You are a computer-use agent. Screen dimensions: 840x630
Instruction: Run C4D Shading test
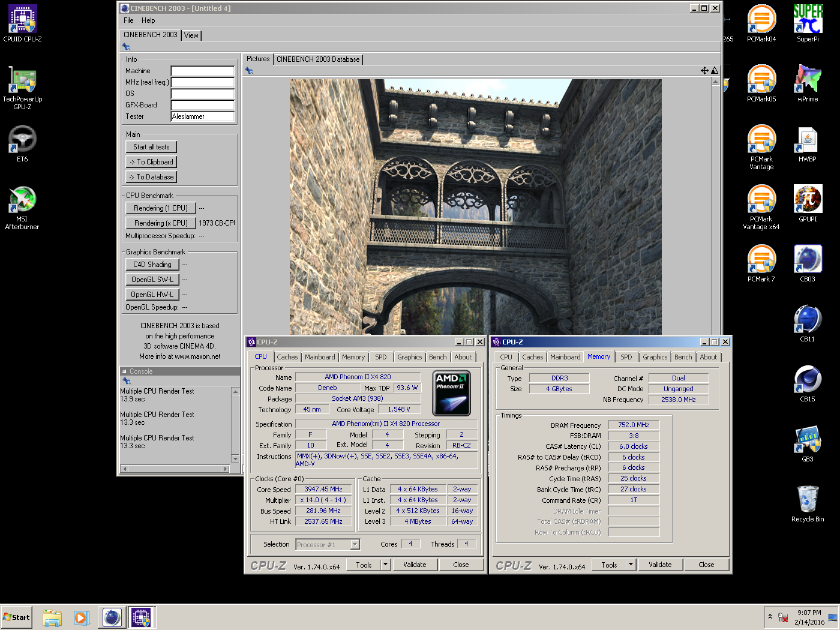tap(152, 265)
